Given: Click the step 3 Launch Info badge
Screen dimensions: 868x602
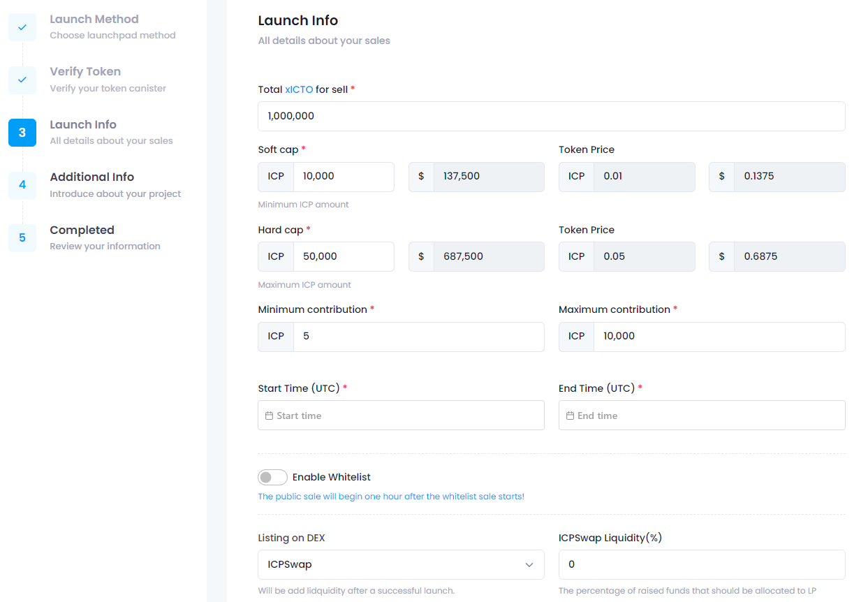Looking at the screenshot, I should [x=22, y=133].
